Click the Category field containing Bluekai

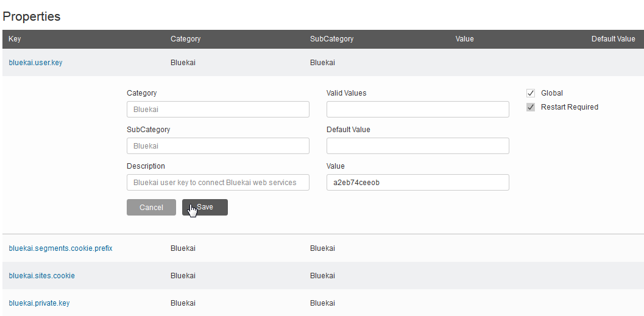pyautogui.click(x=218, y=110)
